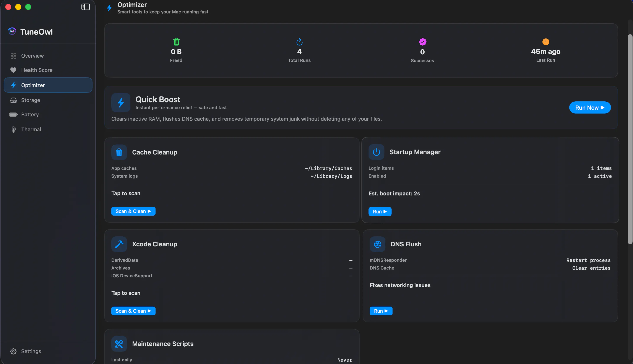This screenshot has height=364, width=633.
Task: Click the Quick Boost lightning icon
Action: [121, 102]
